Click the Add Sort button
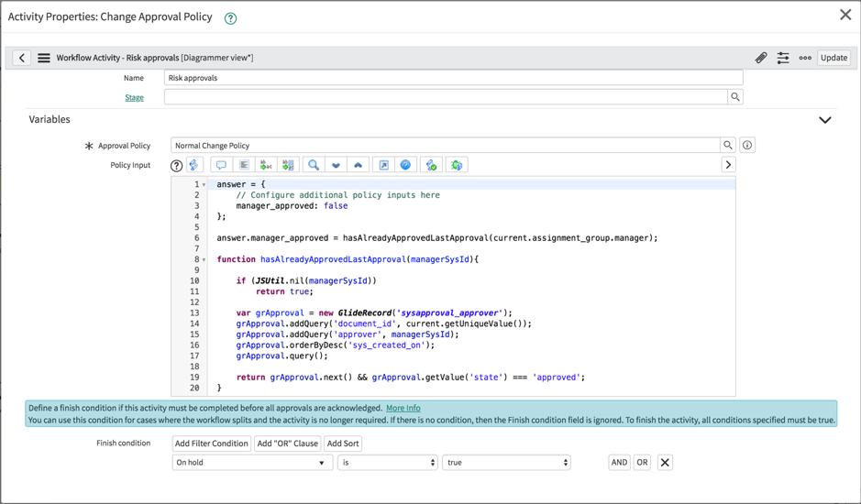 pos(343,444)
